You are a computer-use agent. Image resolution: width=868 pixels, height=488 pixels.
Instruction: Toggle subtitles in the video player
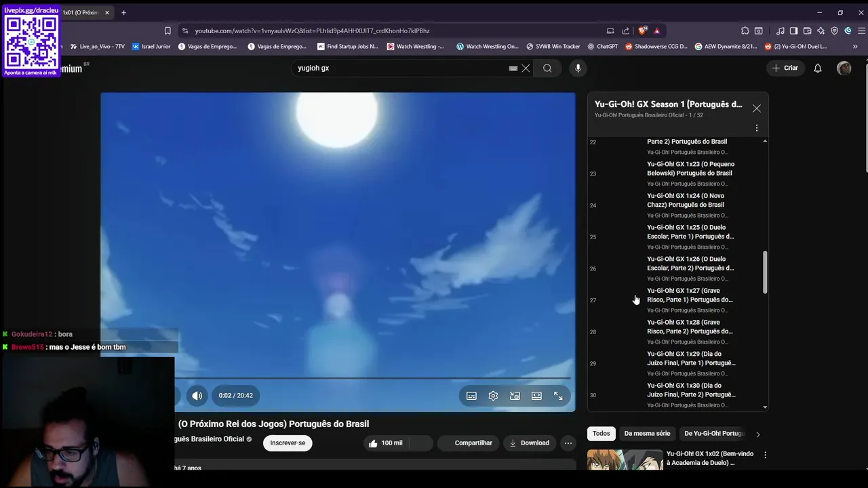pos(471,396)
